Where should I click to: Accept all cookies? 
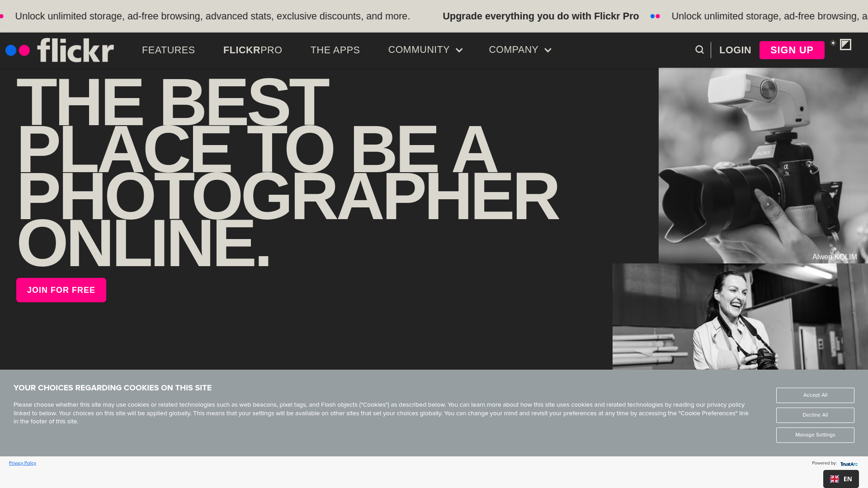pos(815,395)
